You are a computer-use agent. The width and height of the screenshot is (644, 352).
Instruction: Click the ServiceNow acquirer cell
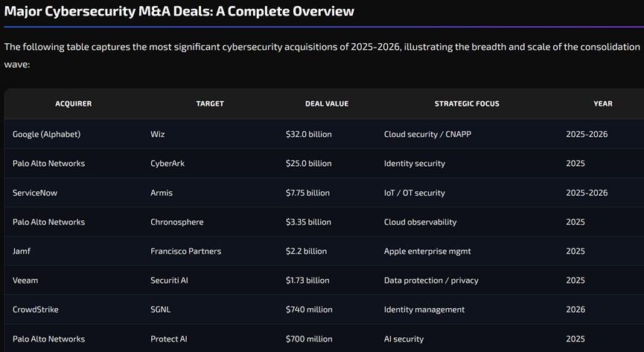coord(35,193)
